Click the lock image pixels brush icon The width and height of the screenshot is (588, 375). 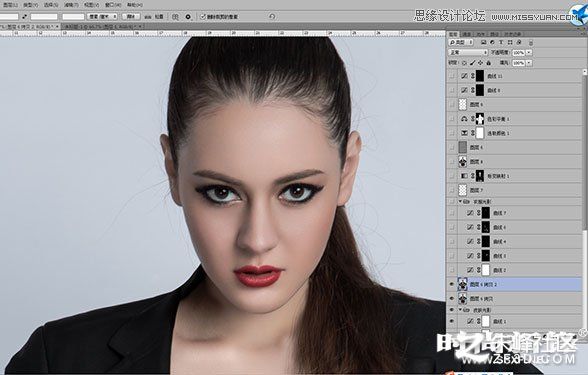click(472, 63)
